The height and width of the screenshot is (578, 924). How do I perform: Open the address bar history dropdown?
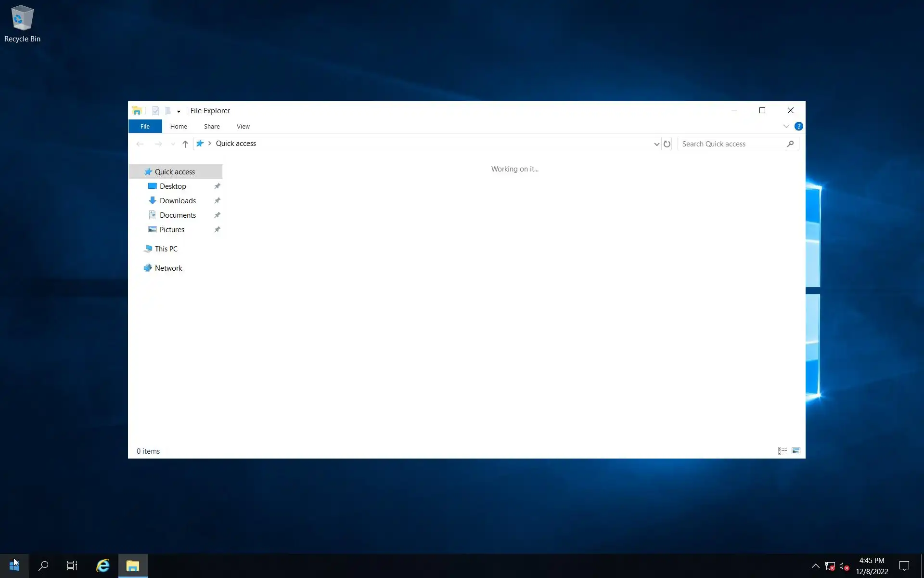point(656,144)
